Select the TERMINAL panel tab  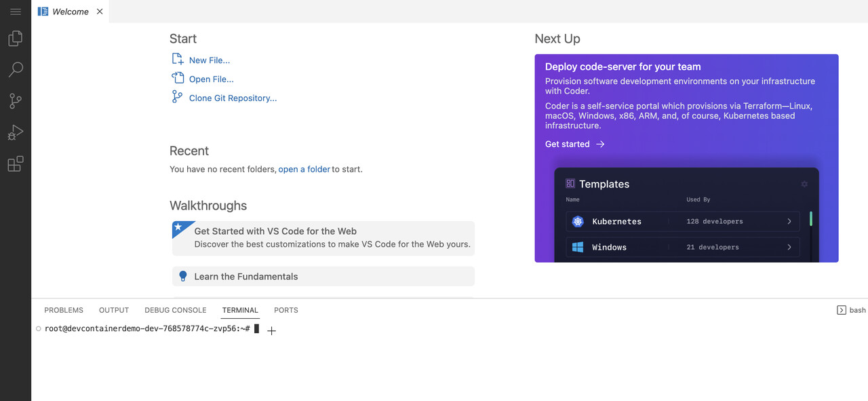click(x=240, y=310)
